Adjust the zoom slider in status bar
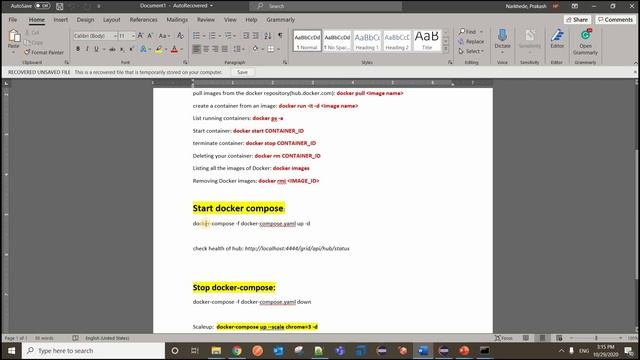640x360 pixels. tap(596, 338)
